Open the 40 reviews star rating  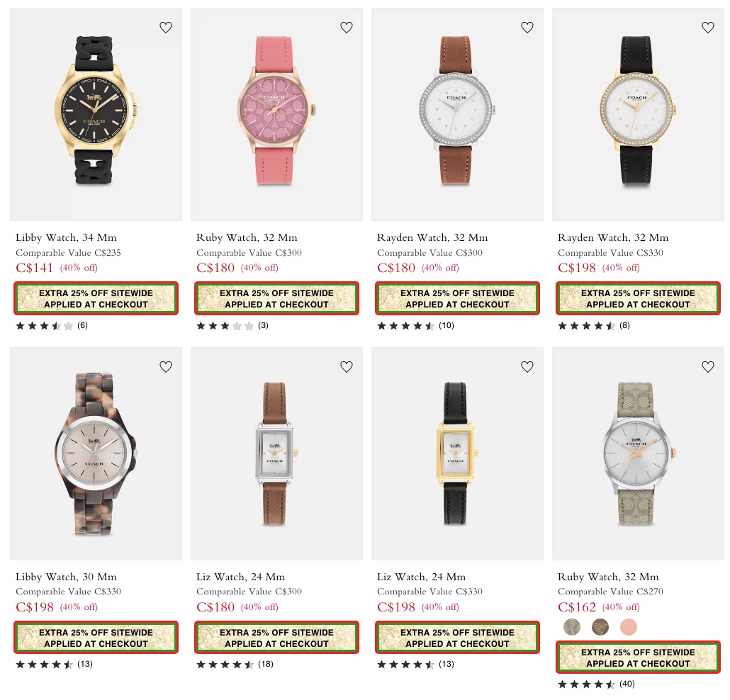(x=596, y=684)
